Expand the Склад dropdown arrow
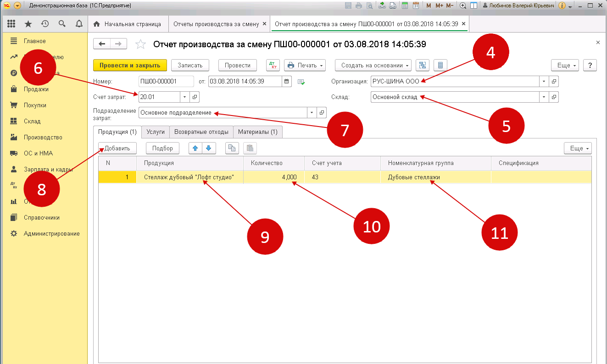Screen dimensions: 607x364 pos(544,97)
